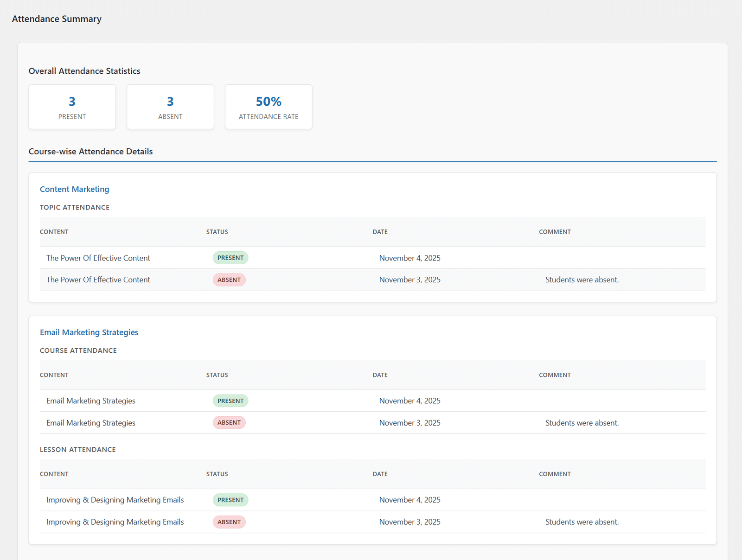Click The Power Of Effective Content absent row
This screenshot has width=742, height=560.
373,280
